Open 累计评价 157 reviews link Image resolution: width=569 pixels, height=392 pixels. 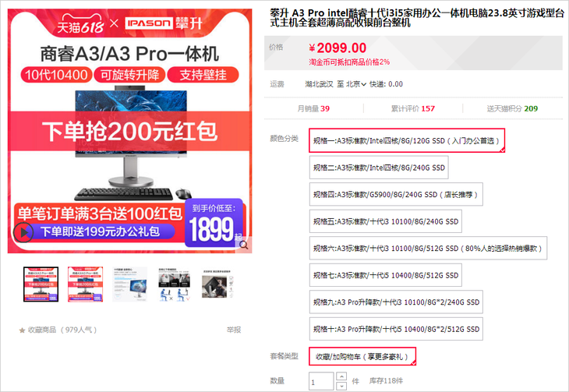[x=413, y=108]
